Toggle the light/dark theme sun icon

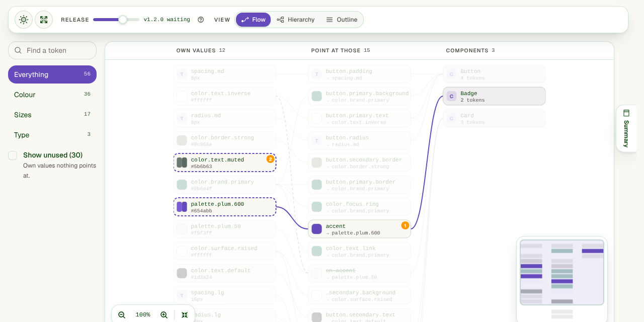[x=24, y=20]
